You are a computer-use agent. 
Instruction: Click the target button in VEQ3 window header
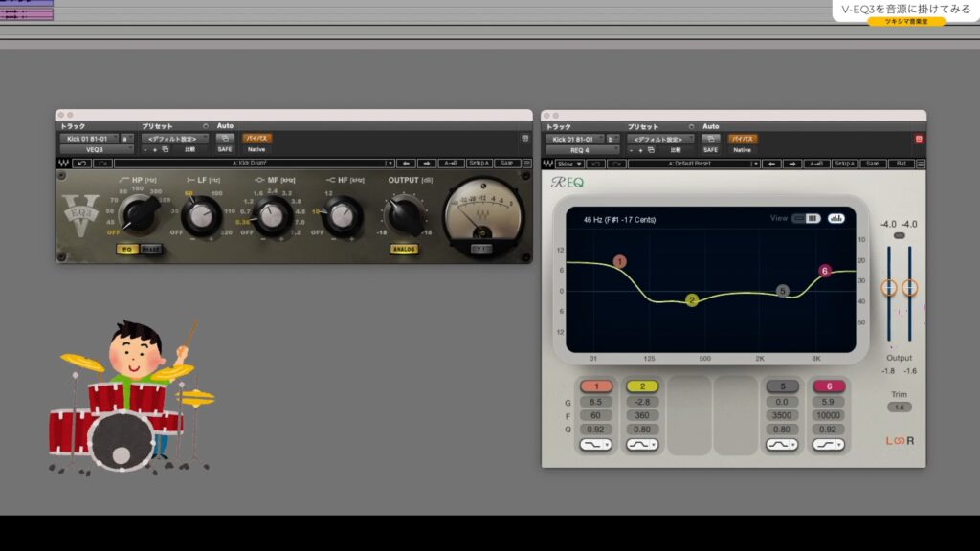525,138
